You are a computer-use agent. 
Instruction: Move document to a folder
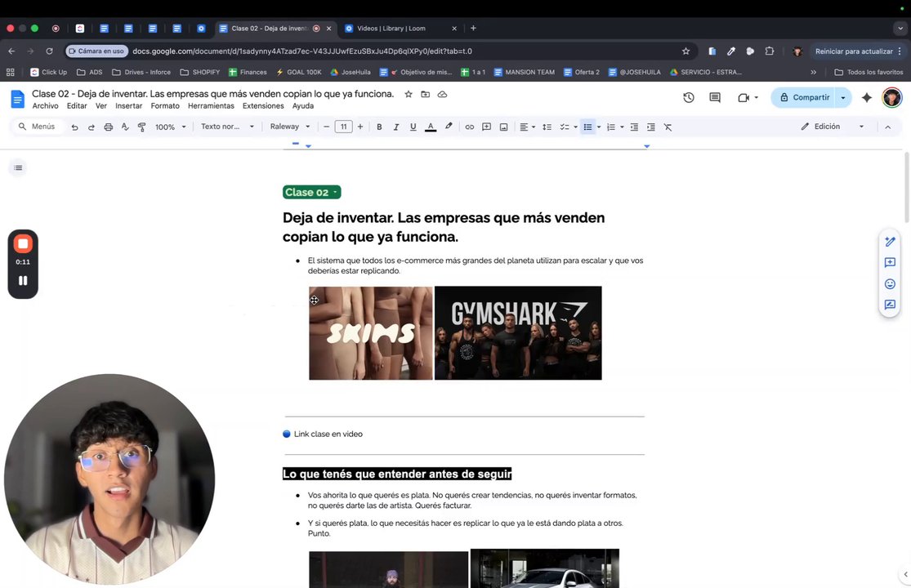(426, 94)
